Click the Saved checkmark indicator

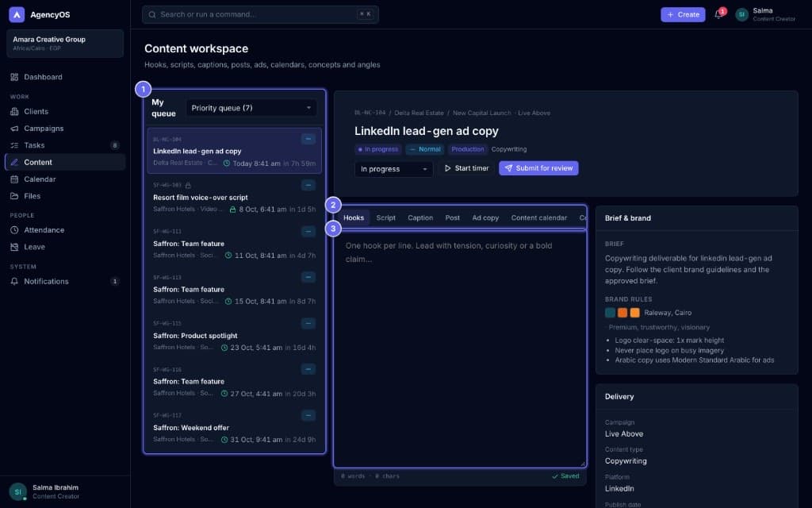point(565,476)
